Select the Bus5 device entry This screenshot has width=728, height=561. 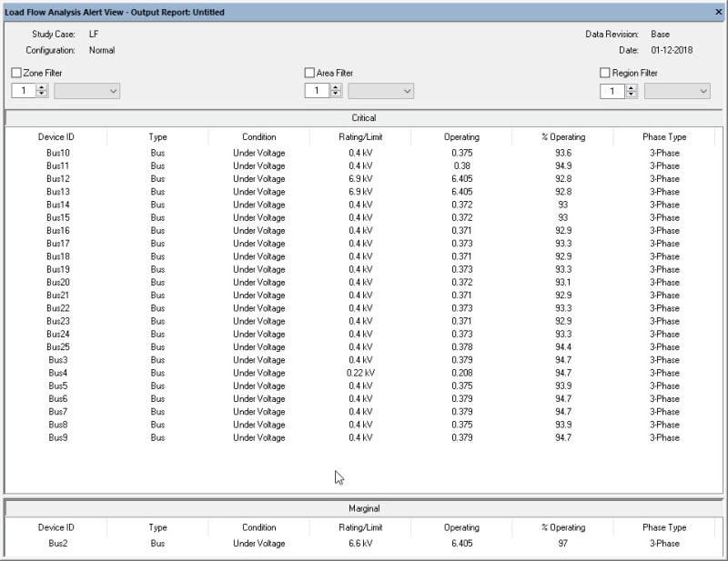click(58, 386)
